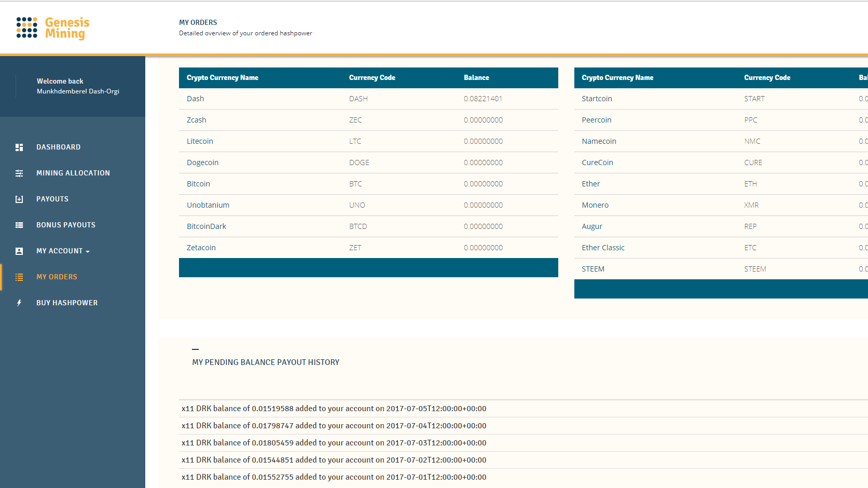Viewport: 868px width, 488px height.
Task: Click the Unobtanium currency name
Action: click(208, 205)
